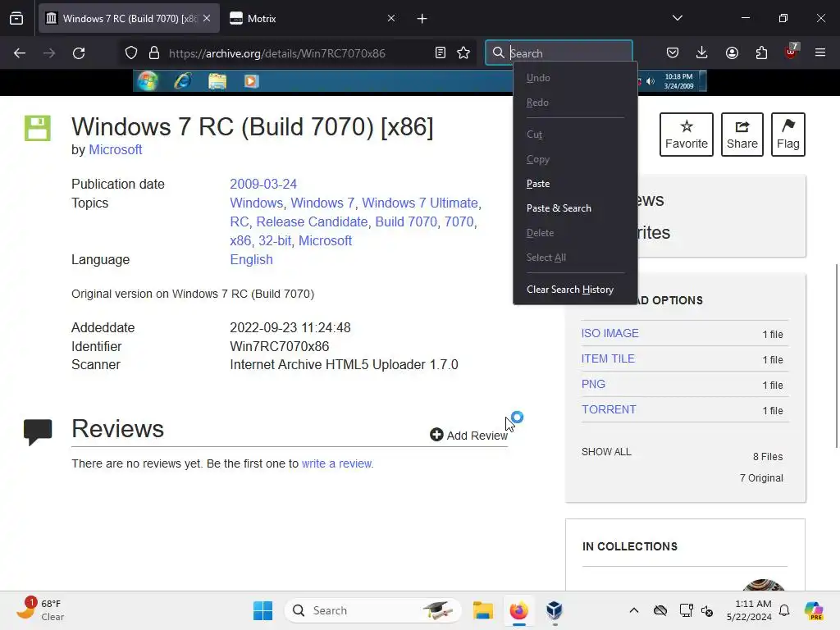840x630 pixels.
Task: Bookmark this page with the star icon
Action: pyautogui.click(x=463, y=53)
